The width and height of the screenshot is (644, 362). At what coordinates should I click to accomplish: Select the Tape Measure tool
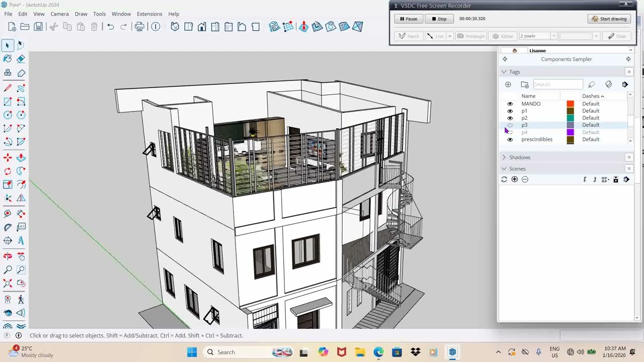tap(8, 214)
